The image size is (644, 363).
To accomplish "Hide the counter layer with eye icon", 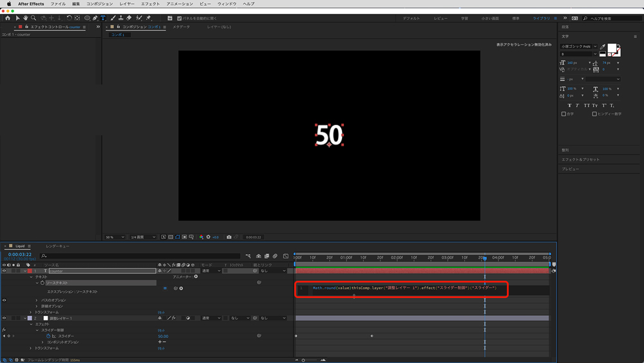I will [x=4, y=271].
